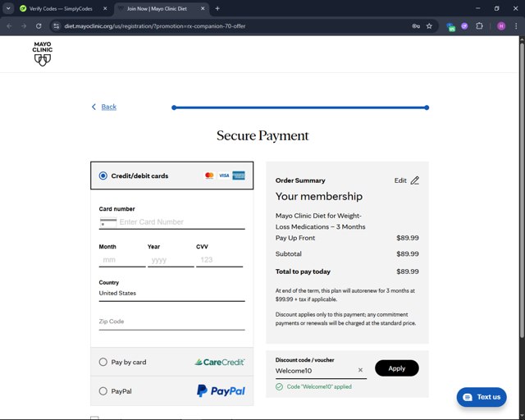Screen dimensions: 525x420
Task: Click the page vertical scrollbar
Action: 522,191
